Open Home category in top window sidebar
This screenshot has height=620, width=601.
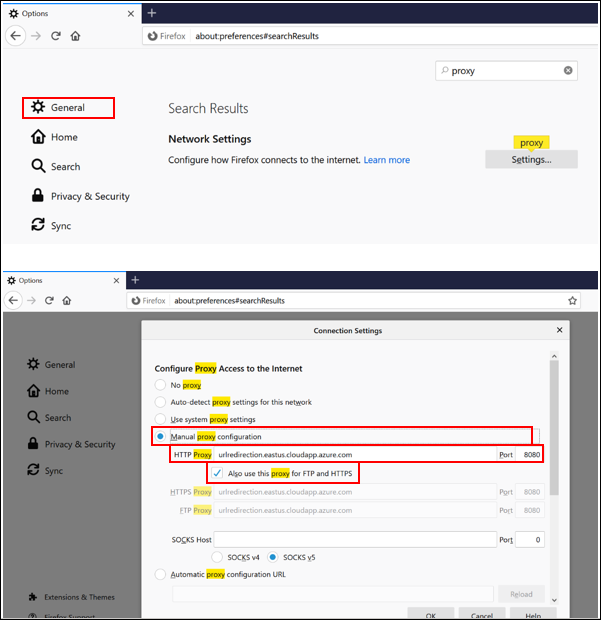(x=55, y=137)
